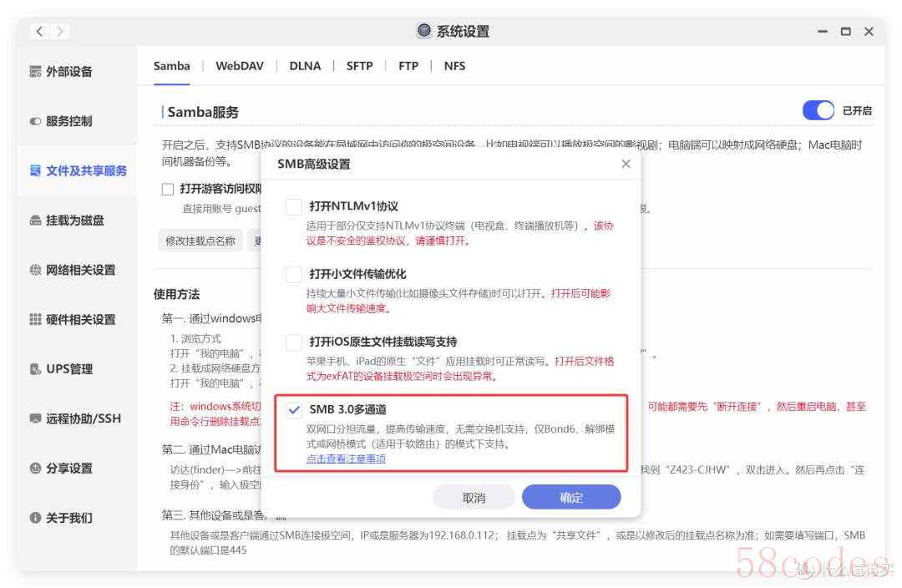This screenshot has height=588, width=902.
Task: Click the 外部设备 sidebar icon
Action: pyautogui.click(x=35, y=72)
